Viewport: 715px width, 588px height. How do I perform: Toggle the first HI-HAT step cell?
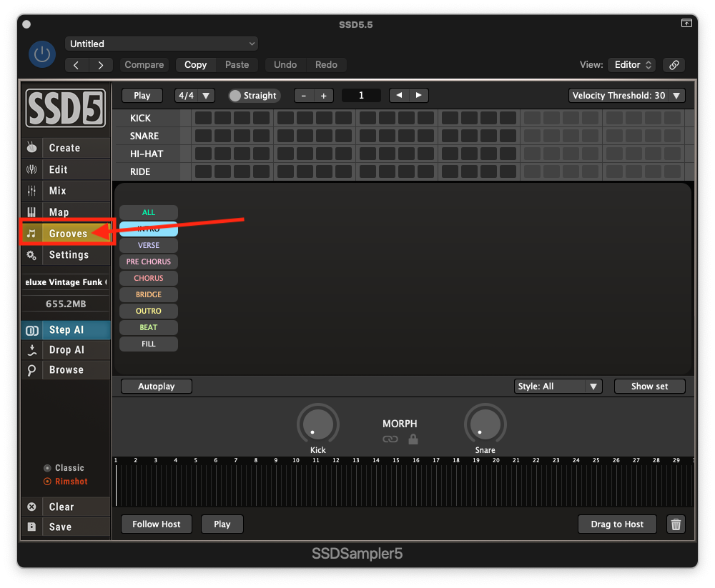[x=203, y=154]
